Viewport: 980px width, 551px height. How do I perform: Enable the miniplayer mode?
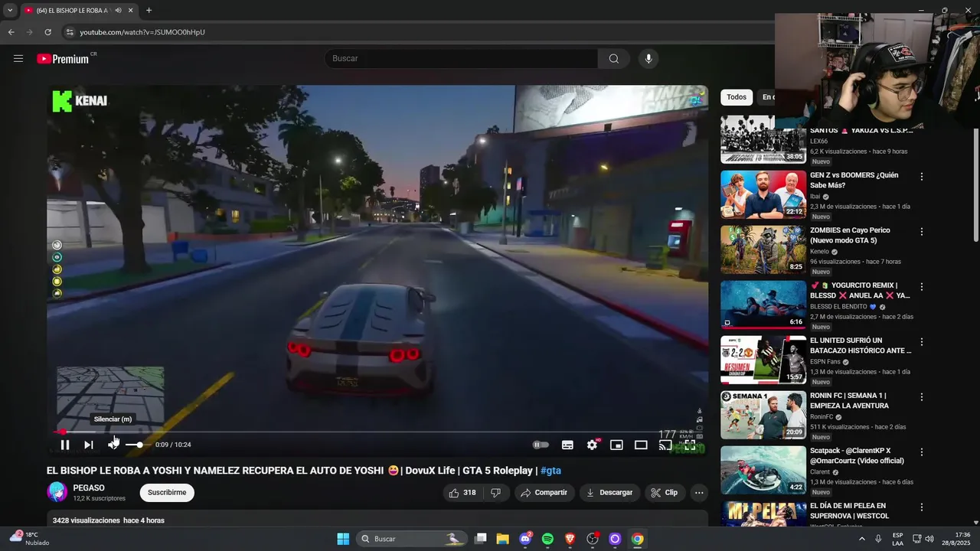[616, 445]
